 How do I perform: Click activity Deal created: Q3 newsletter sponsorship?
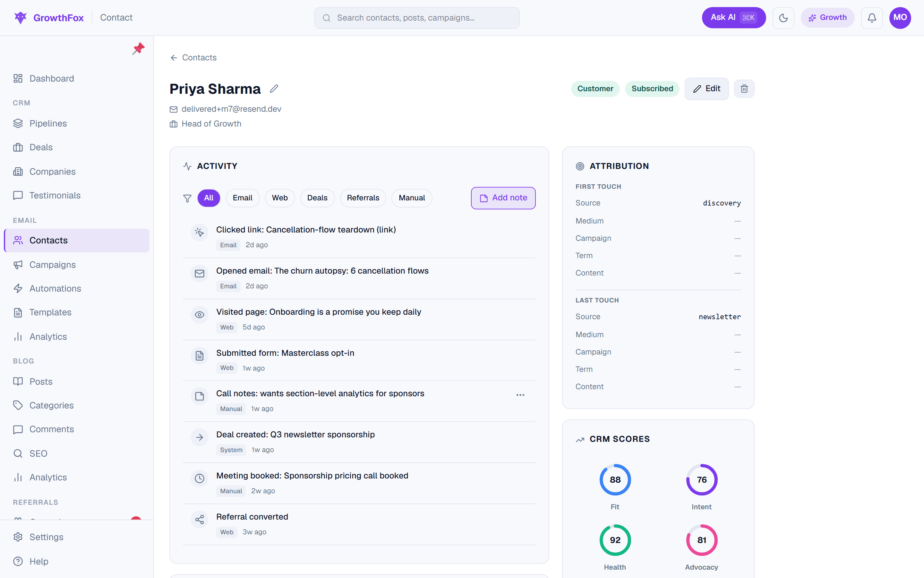pos(295,435)
